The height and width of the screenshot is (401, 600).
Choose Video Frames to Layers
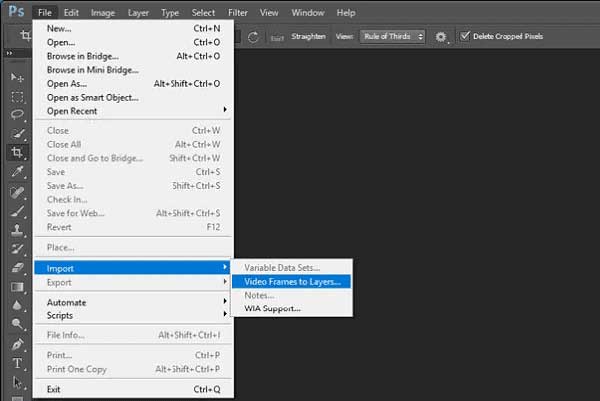[x=291, y=282]
